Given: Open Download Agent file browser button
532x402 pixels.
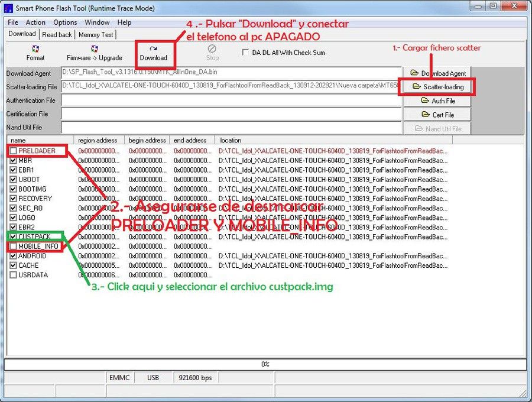Looking at the screenshot, I should click(437, 73).
